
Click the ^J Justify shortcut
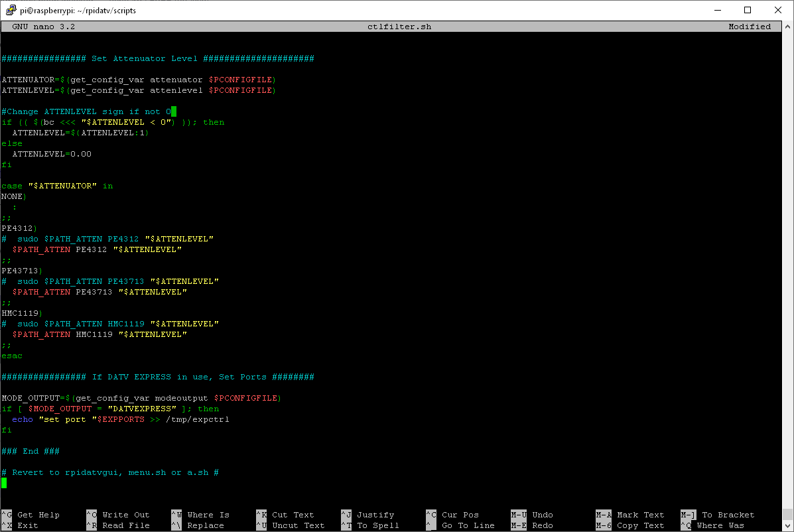pos(367,515)
